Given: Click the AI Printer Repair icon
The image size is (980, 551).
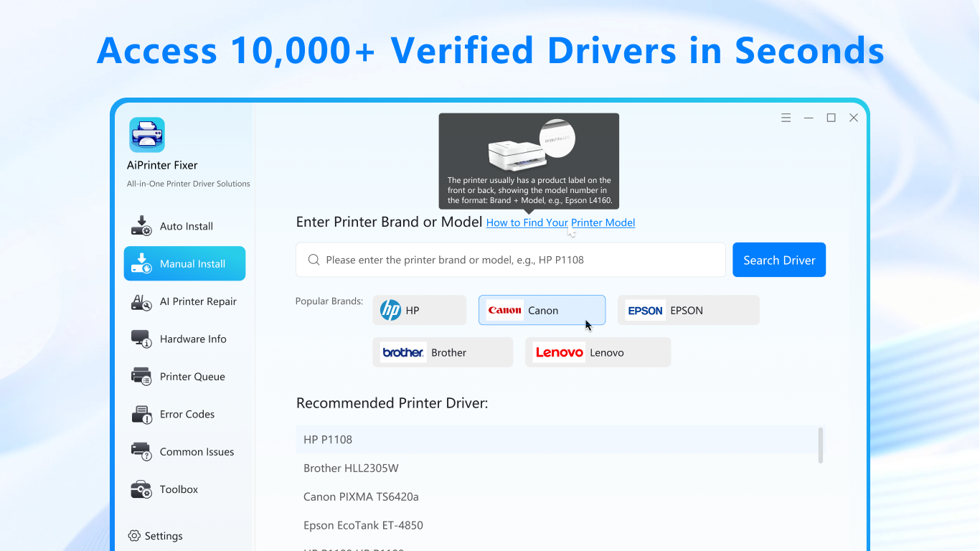Looking at the screenshot, I should [141, 301].
